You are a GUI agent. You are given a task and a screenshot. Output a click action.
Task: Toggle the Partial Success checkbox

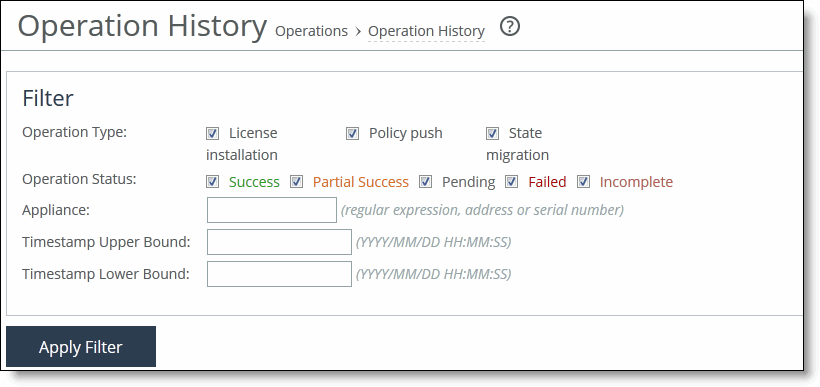click(x=297, y=182)
